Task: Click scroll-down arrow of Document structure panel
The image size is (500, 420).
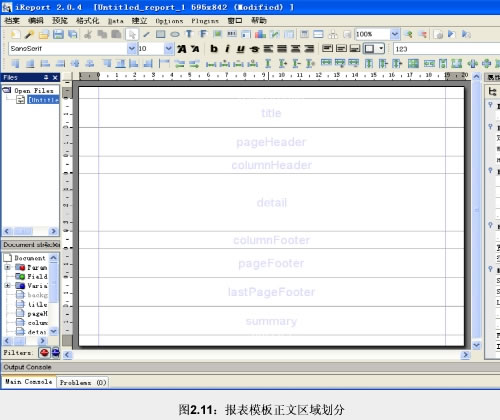Action: coord(54,331)
